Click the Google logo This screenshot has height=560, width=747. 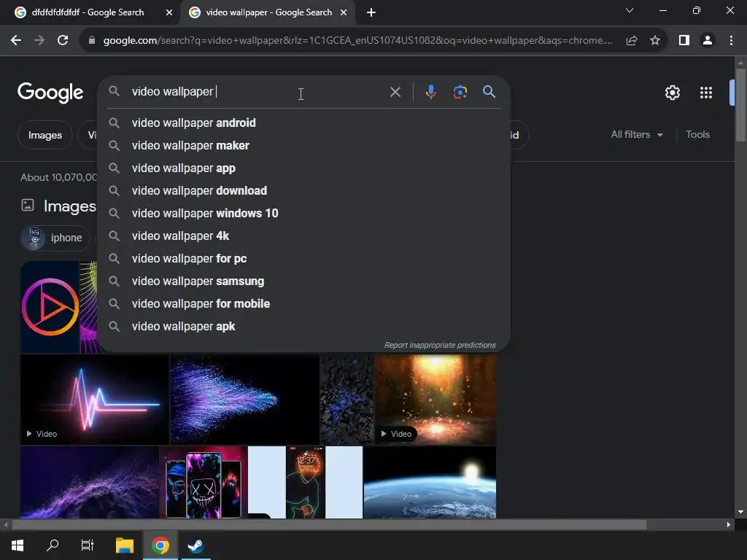(50, 93)
